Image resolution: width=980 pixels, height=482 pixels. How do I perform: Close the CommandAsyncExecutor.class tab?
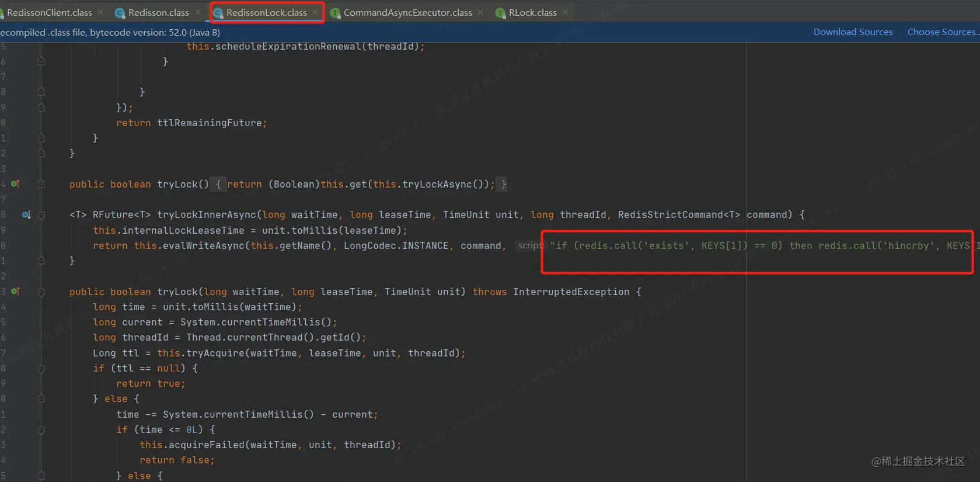480,12
